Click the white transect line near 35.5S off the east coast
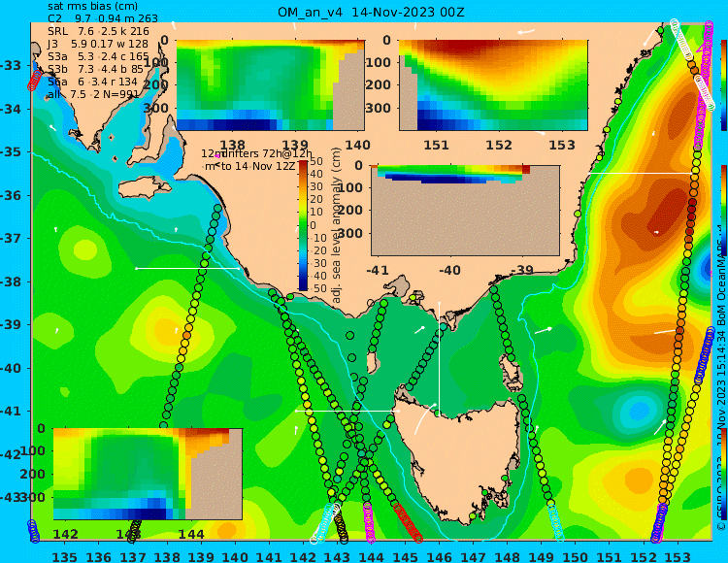Viewport: 728px width, 563px height. 641,173
